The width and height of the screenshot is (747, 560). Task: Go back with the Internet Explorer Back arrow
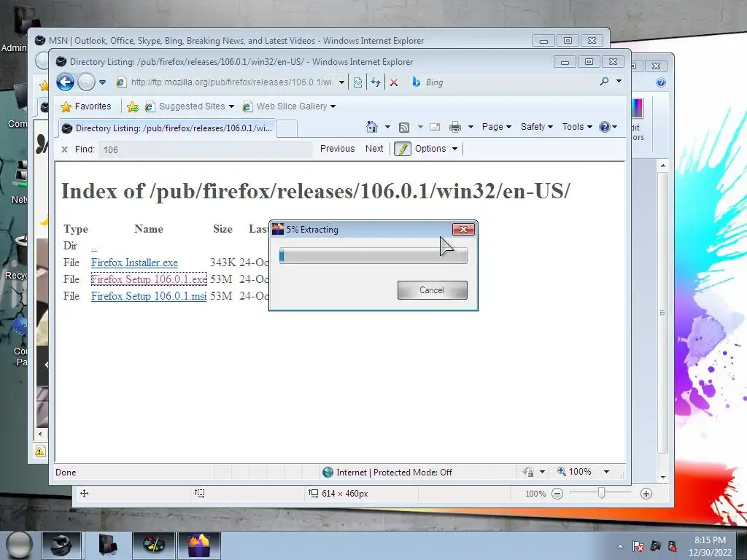65,82
